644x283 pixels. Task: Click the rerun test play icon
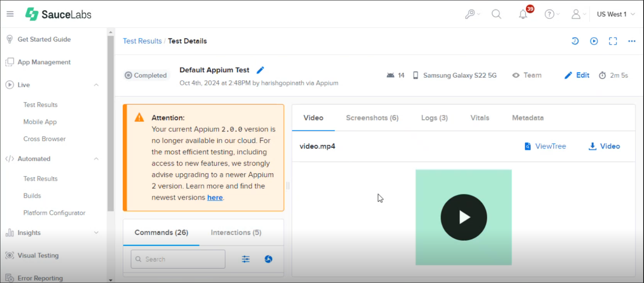click(594, 41)
